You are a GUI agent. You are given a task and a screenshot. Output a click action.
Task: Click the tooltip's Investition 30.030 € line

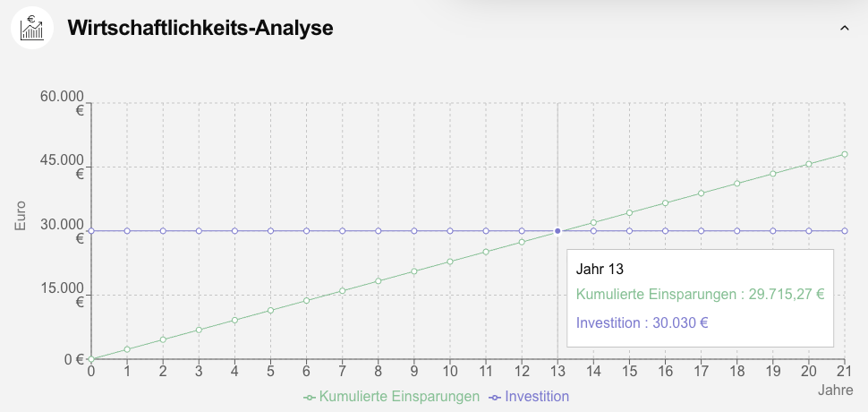click(x=642, y=322)
